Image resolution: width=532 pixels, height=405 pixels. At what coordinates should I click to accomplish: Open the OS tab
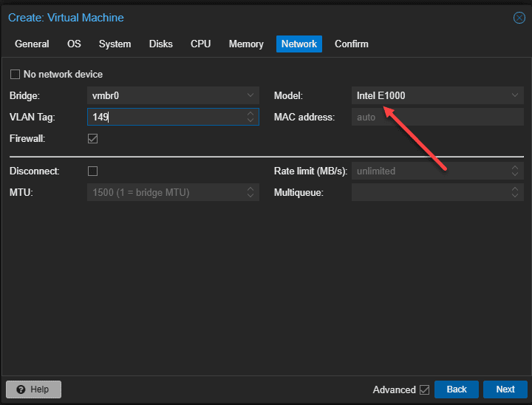(74, 44)
